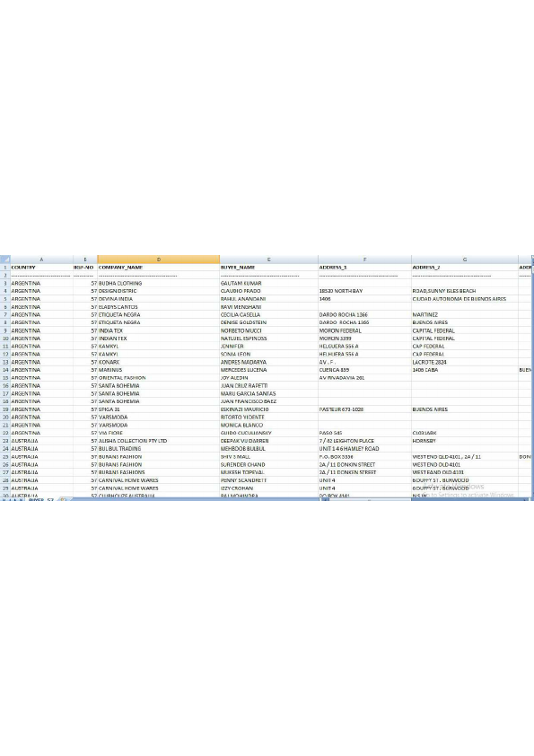Image resolution: width=534 pixels, height=756 pixels.
Task: Select cell RAVI MENGHANI
Action: click(x=268, y=307)
